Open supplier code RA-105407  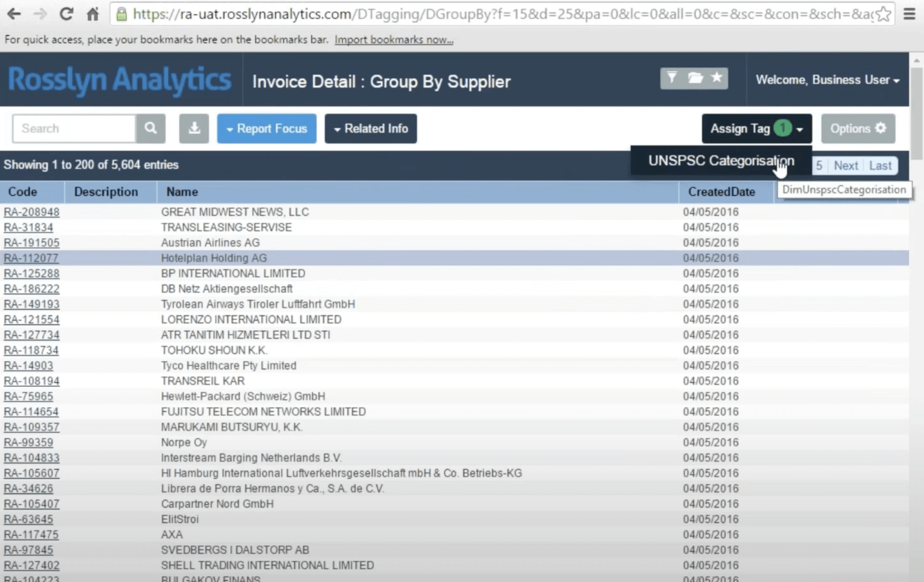(x=32, y=504)
